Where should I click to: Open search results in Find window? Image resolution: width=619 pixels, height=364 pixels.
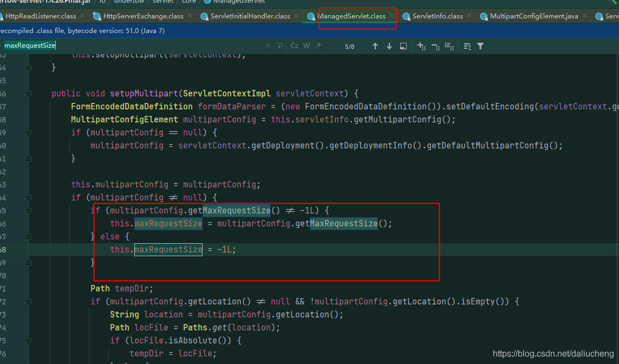pos(403,46)
